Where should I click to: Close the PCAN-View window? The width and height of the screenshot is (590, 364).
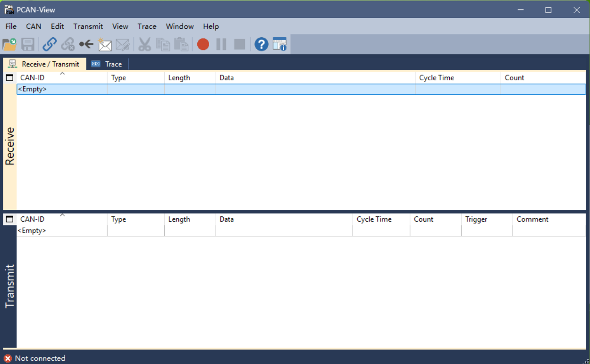(x=576, y=9)
